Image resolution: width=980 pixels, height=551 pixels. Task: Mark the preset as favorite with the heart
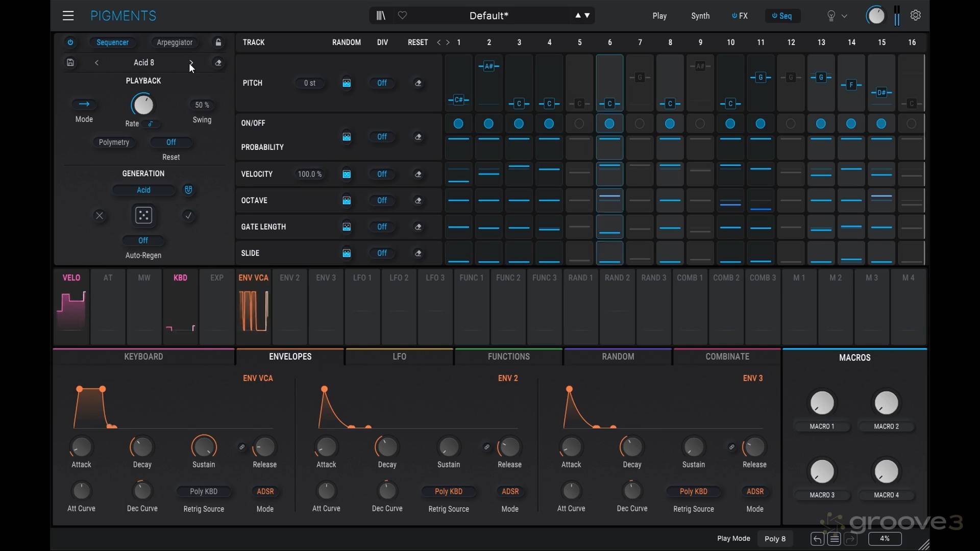point(402,15)
